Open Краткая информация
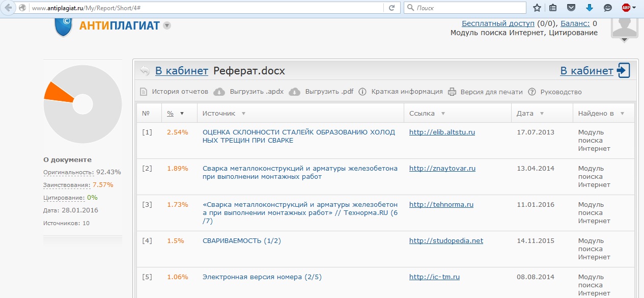The image size is (644, 298). pos(407,92)
